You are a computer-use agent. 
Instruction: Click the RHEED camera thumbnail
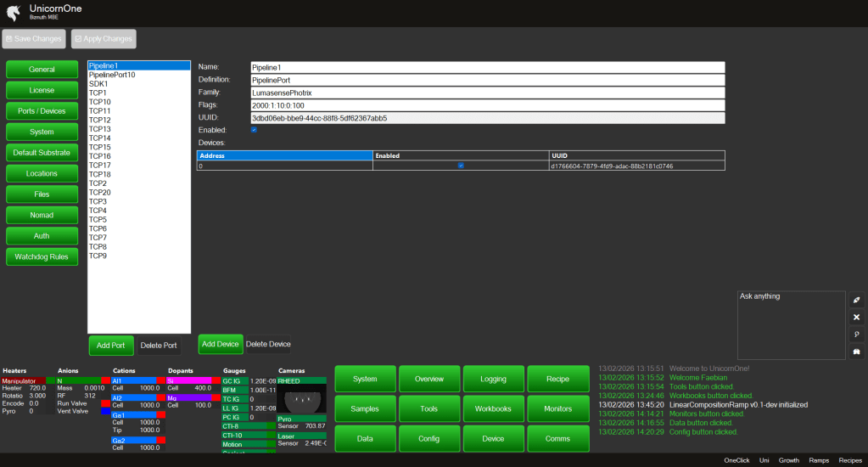[300, 398]
